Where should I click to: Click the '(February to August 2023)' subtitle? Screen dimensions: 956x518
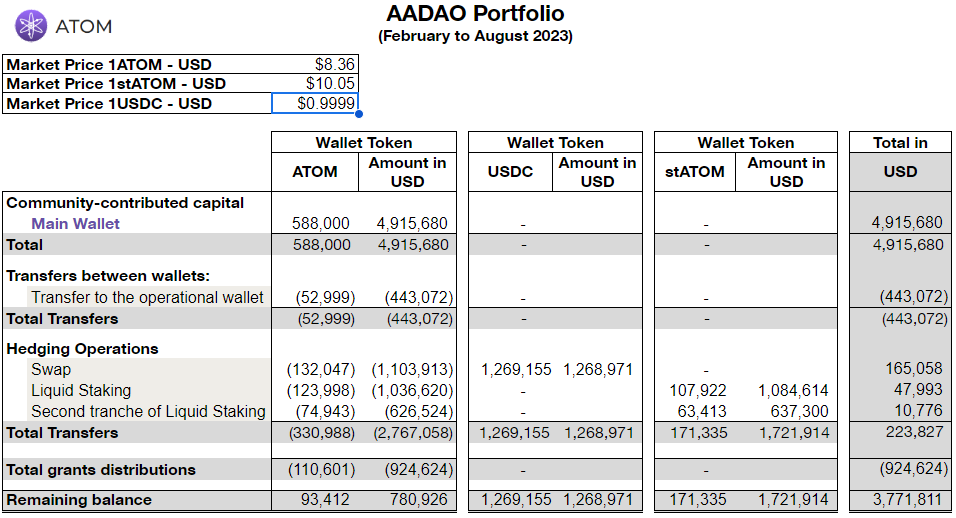[x=476, y=36]
